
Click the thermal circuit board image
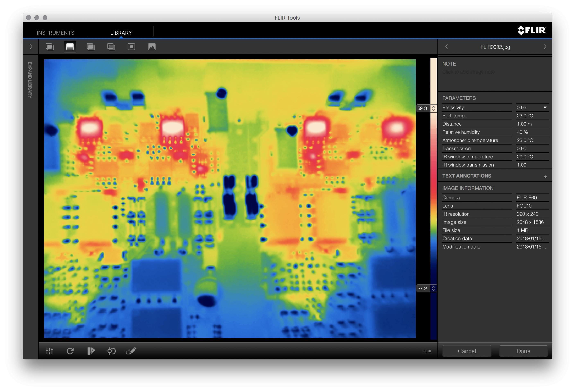230,199
